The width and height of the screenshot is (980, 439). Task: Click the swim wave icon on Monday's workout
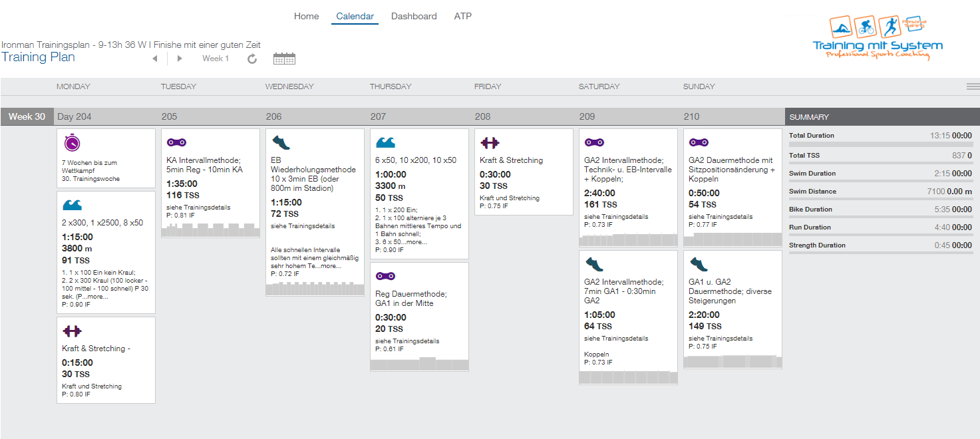point(72,206)
